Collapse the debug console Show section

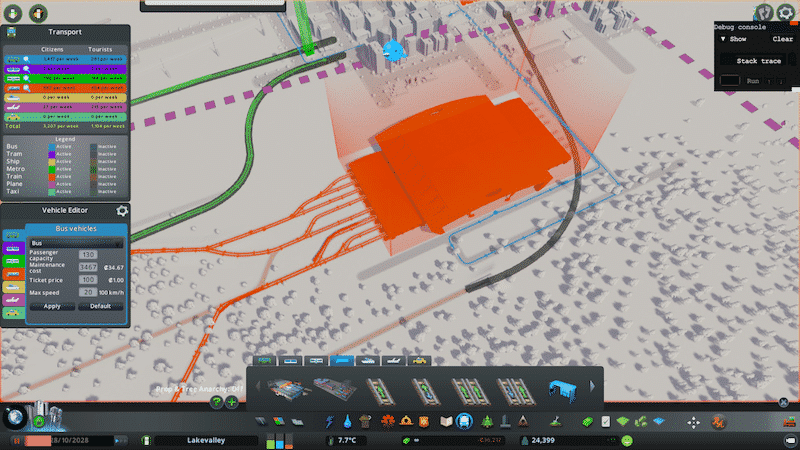click(x=723, y=39)
